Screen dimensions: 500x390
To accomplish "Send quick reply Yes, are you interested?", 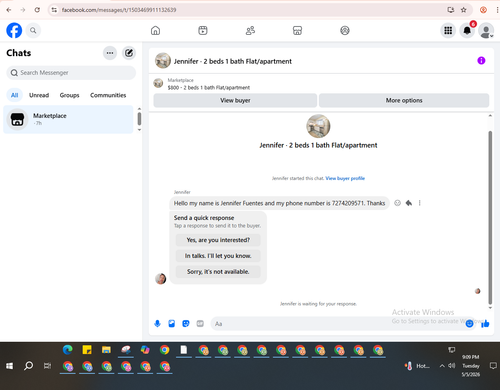I will [218, 240].
